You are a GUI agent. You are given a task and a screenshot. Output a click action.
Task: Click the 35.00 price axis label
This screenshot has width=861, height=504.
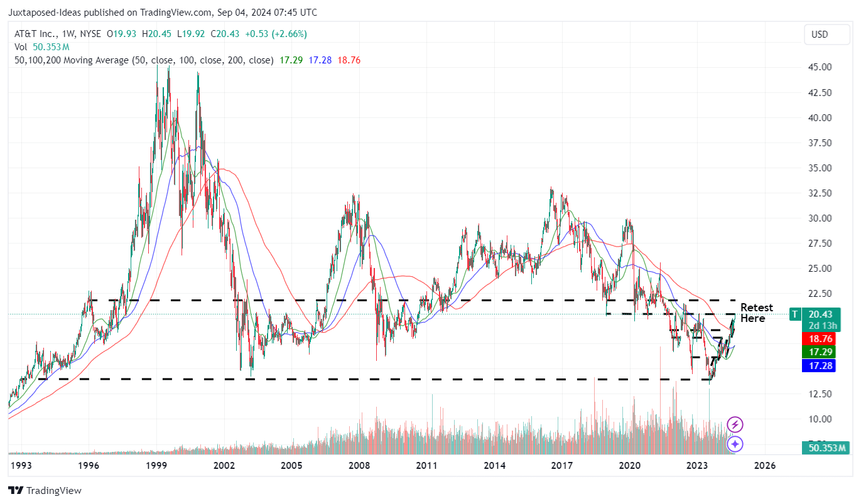[x=821, y=168]
